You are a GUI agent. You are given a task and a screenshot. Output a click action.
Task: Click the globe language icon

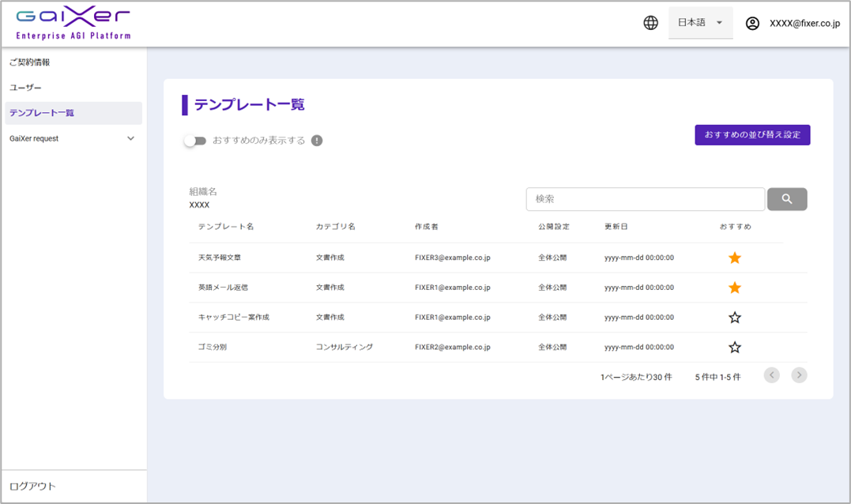pos(650,24)
